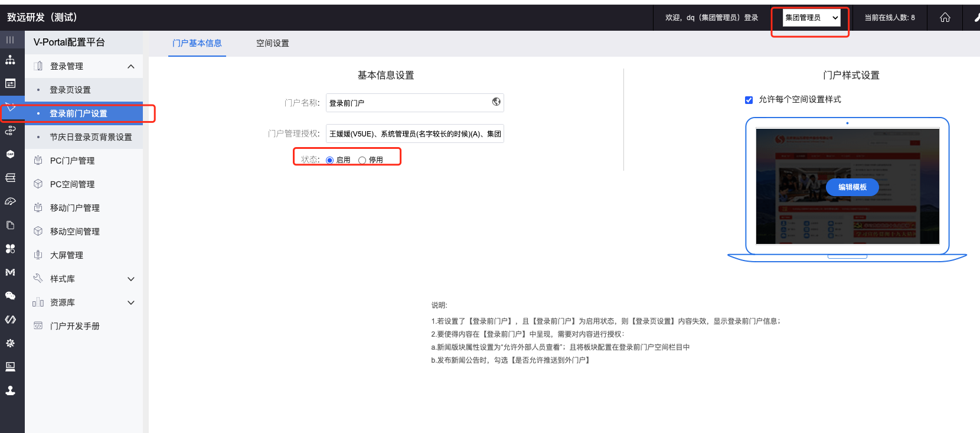
Task: Click the 样式库 wrench icon
Action: [38, 278]
